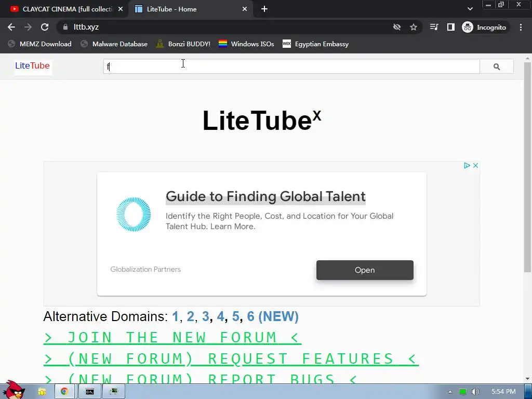Click the REPORT BUGS forum link
The width and height of the screenshot is (532, 399).
point(202,379)
